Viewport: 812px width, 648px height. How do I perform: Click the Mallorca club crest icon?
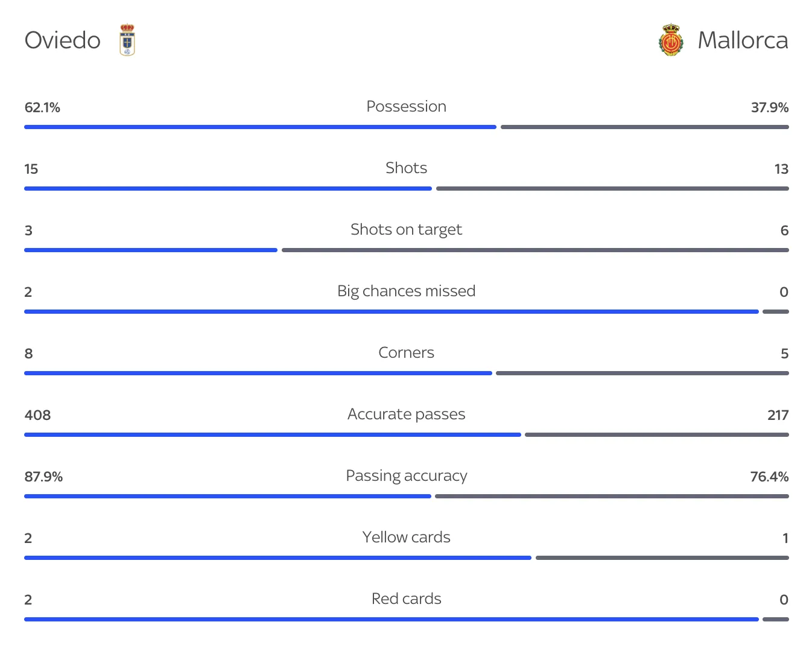671,40
